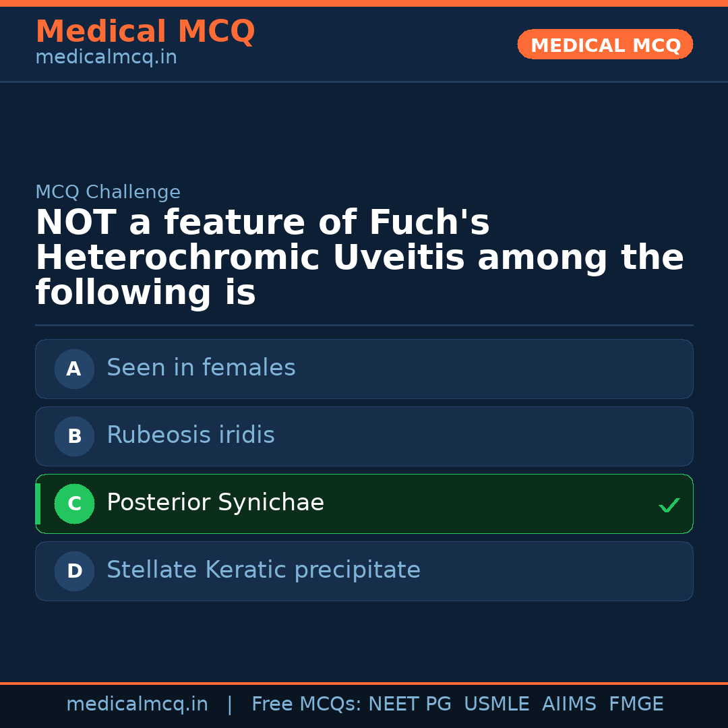The width and height of the screenshot is (728, 728).
Task: Open the medicalmcq.in link in footer
Action: click(137, 704)
